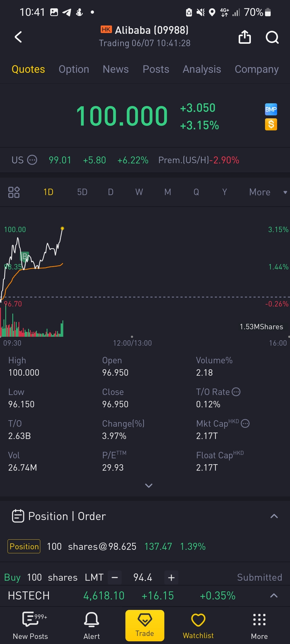Viewport: 290px width, 644px height.
Task: Open search with magnifier icon
Action: pyautogui.click(x=272, y=37)
